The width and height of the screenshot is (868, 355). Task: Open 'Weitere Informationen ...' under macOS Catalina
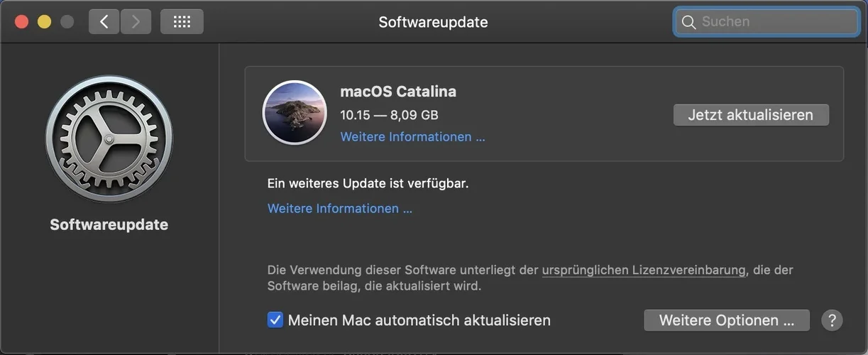[412, 137]
